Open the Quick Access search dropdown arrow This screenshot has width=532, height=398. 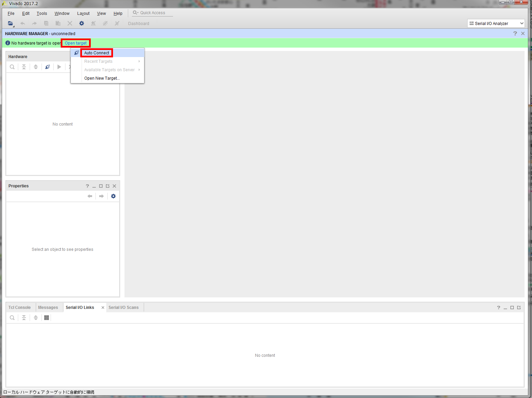136,13
